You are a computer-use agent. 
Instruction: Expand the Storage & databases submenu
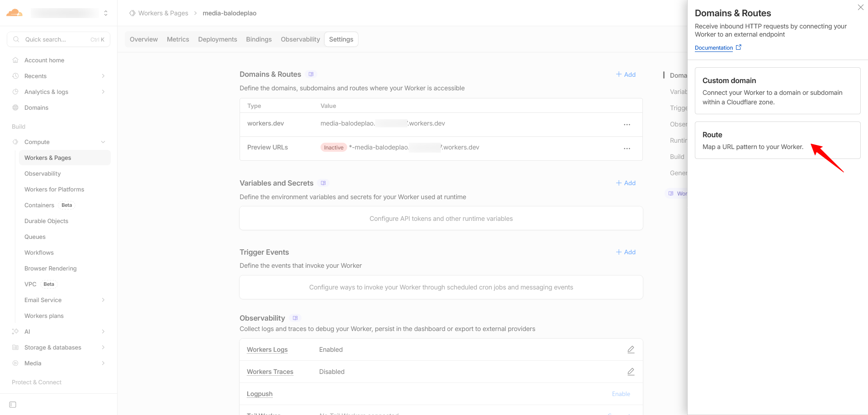103,347
